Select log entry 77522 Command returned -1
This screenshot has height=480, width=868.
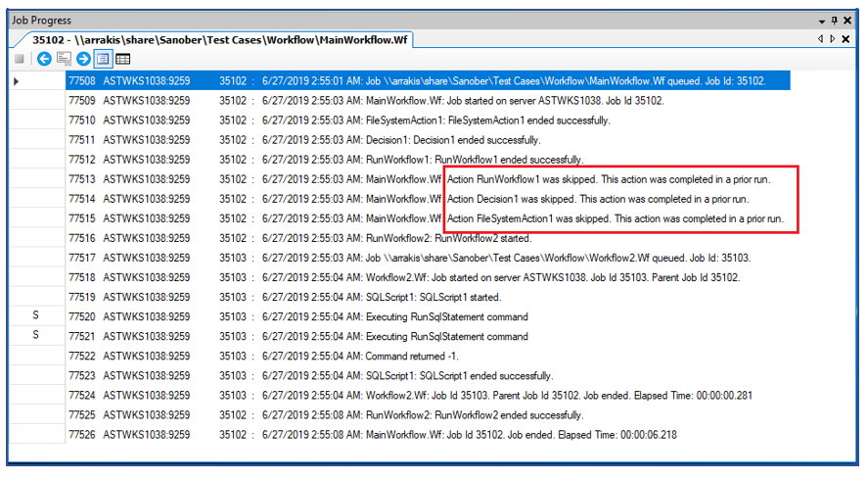pos(391,356)
